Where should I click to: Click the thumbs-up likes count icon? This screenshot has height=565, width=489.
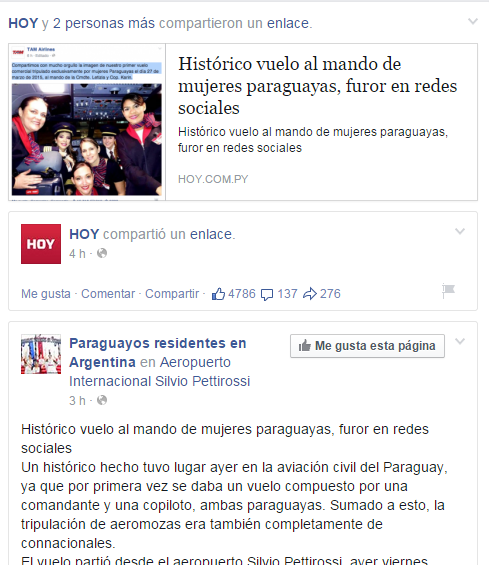pyautogui.click(x=218, y=294)
